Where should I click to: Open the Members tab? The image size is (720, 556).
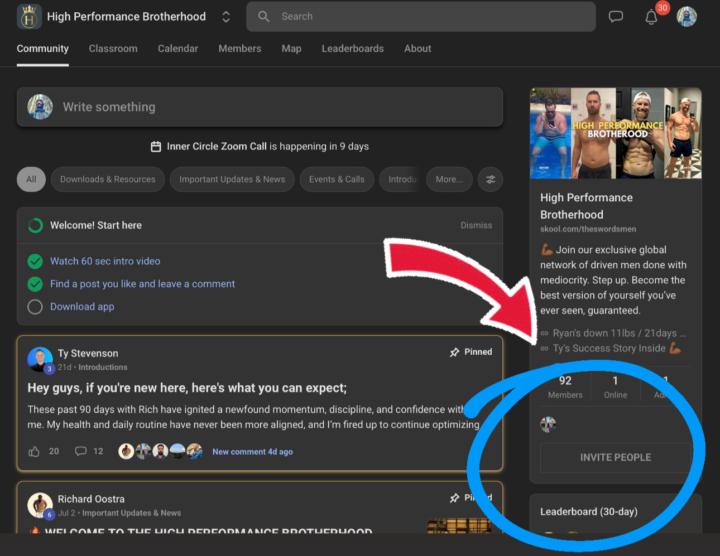pyautogui.click(x=240, y=49)
